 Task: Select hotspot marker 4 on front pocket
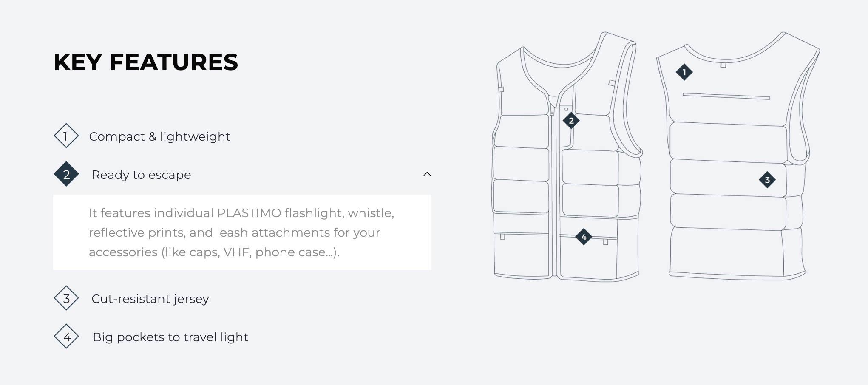pyautogui.click(x=584, y=237)
